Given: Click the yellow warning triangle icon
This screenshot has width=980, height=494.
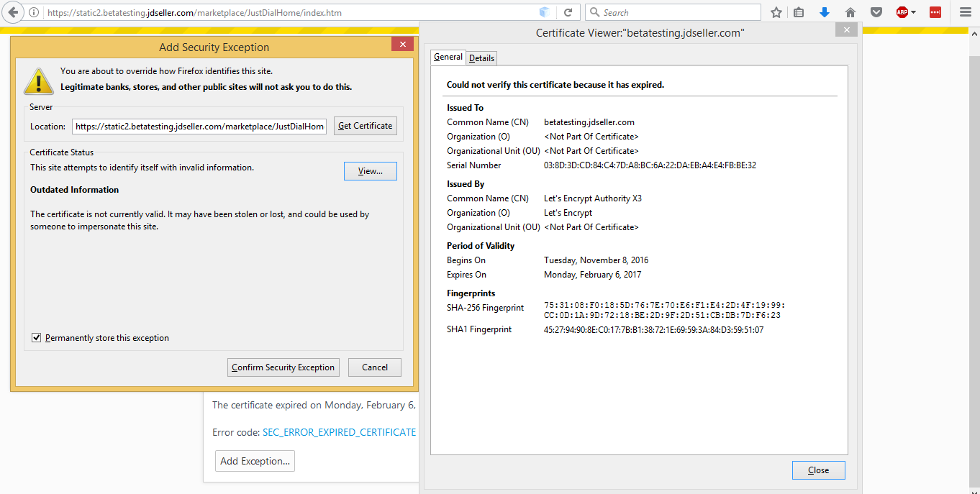Looking at the screenshot, I should (x=38, y=81).
